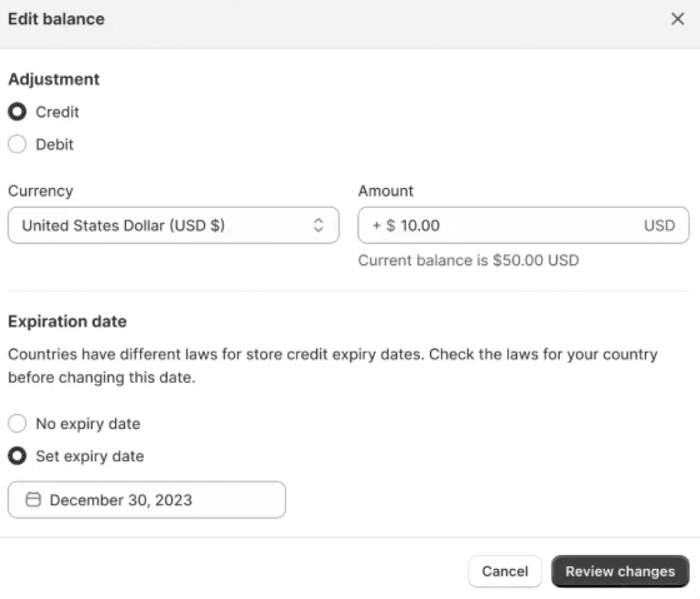Open the December 30, 2023 date picker

tap(147, 500)
